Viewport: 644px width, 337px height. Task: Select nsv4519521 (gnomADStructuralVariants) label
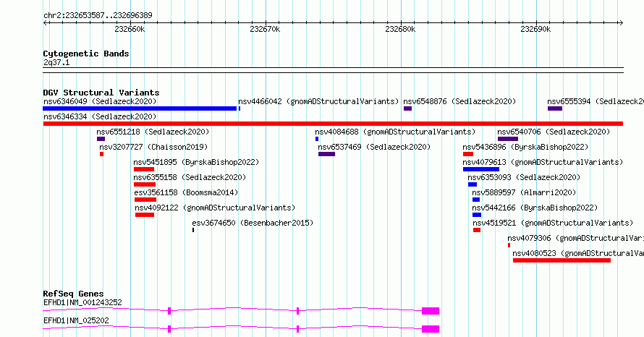553,223
